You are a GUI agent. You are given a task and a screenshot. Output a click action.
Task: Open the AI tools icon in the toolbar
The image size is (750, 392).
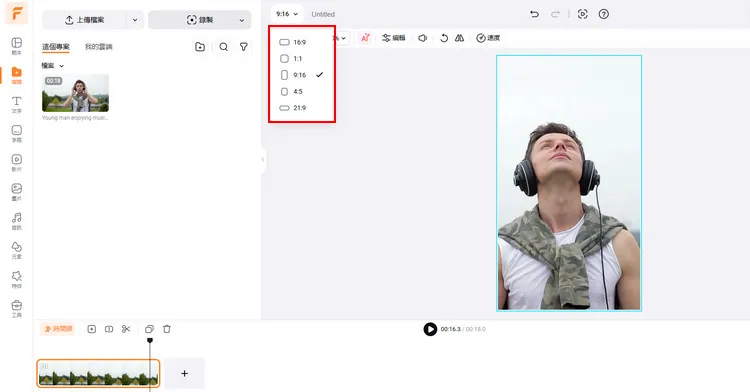click(365, 38)
